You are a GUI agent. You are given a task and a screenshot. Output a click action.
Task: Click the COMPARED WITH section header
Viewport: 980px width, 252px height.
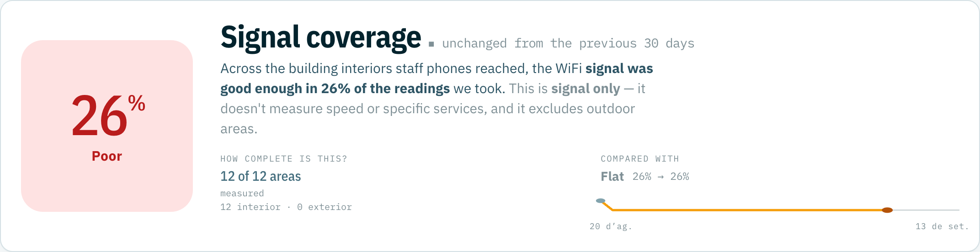[640, 159]
